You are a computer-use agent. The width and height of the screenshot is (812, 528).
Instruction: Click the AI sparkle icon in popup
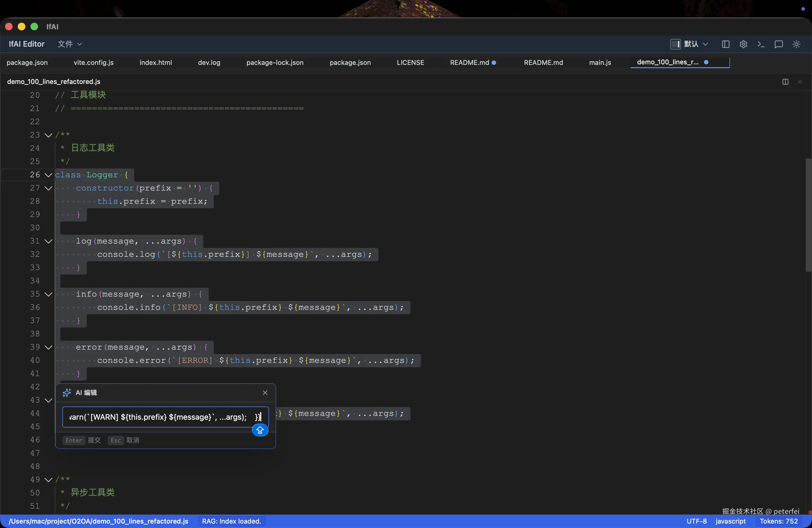pos(67,393)
